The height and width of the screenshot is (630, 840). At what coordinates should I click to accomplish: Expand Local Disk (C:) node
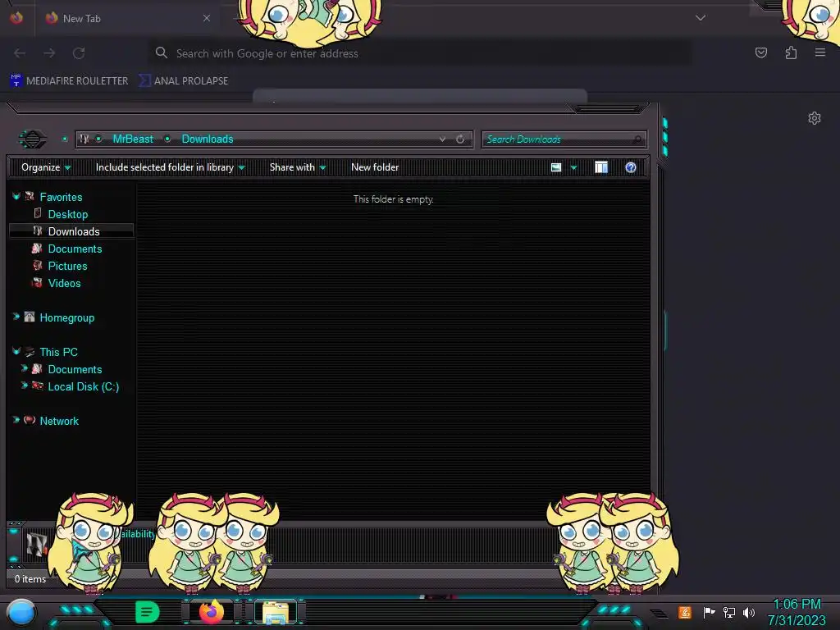click(x=24, y=386)
